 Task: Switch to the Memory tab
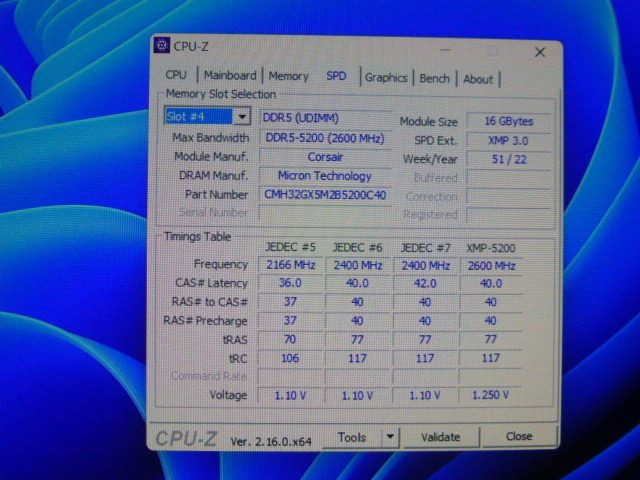coord(288,76)
